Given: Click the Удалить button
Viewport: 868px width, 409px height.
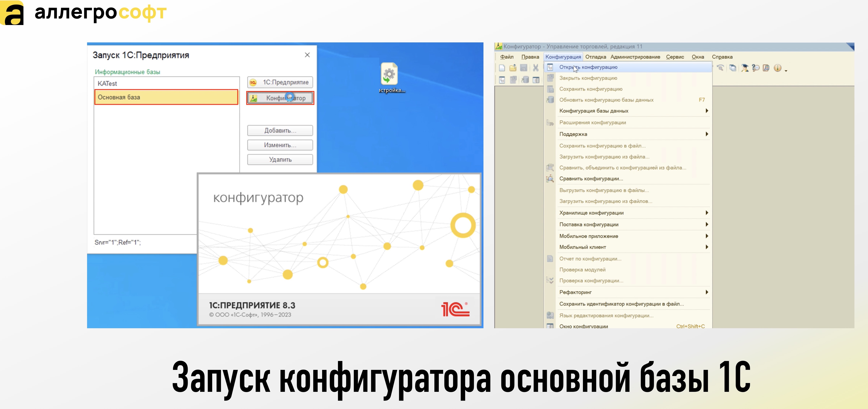Looking at the screenshot, I should (280, 159).
